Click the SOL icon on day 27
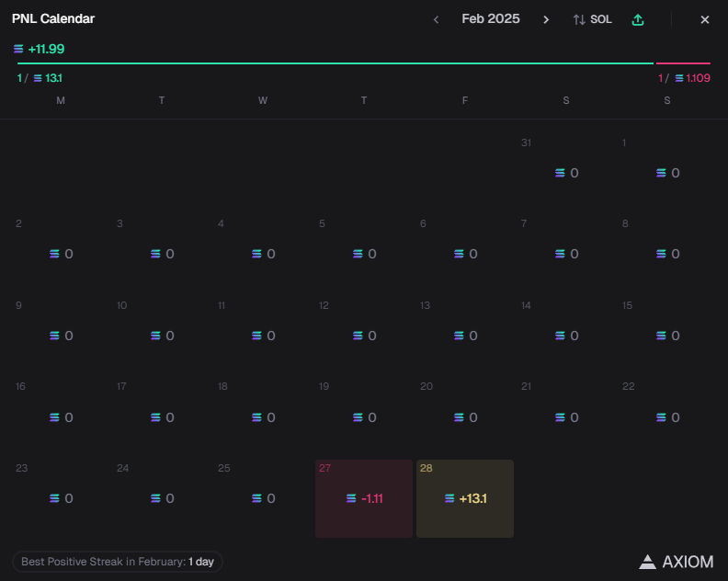 [x=351, y=498]
